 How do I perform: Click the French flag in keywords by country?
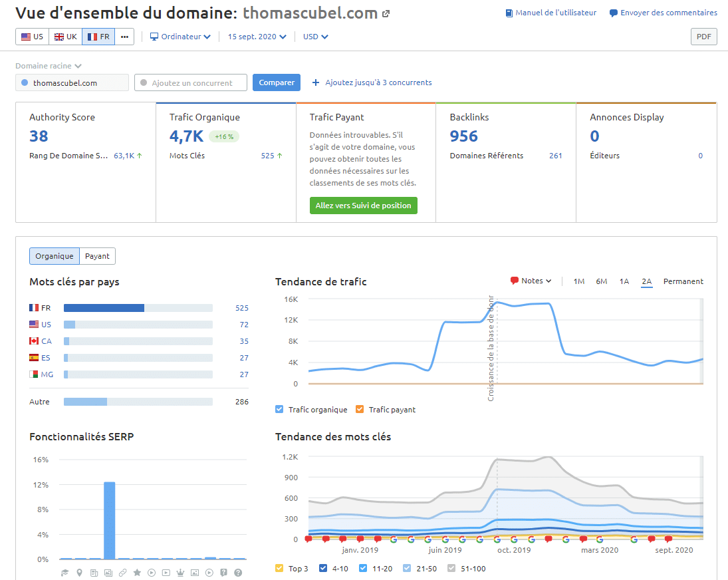tap(34, 308)
